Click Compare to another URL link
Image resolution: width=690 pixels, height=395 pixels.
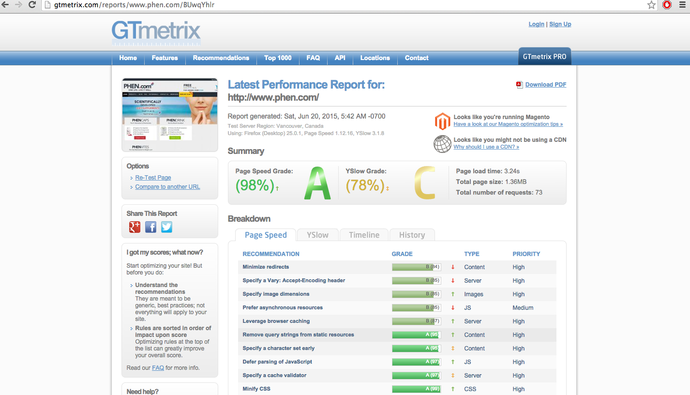(x=167, y=187)
